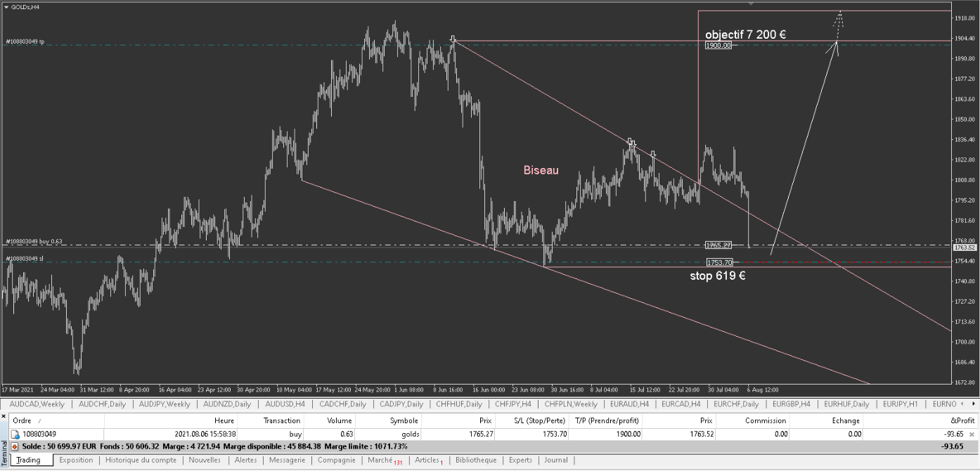Switch to the AUDCHF,Daily chart tab
Image resolution: width=980 pixels, height=471 pixels.
tap(103, 404)
